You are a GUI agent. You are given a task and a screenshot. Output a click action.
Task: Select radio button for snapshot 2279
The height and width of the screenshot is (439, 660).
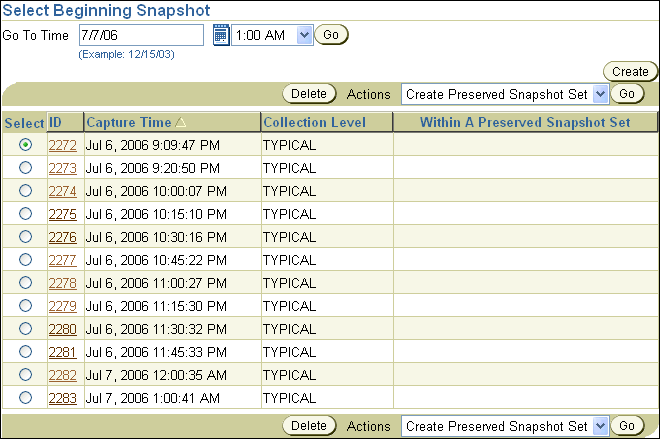tap(25, 306)
